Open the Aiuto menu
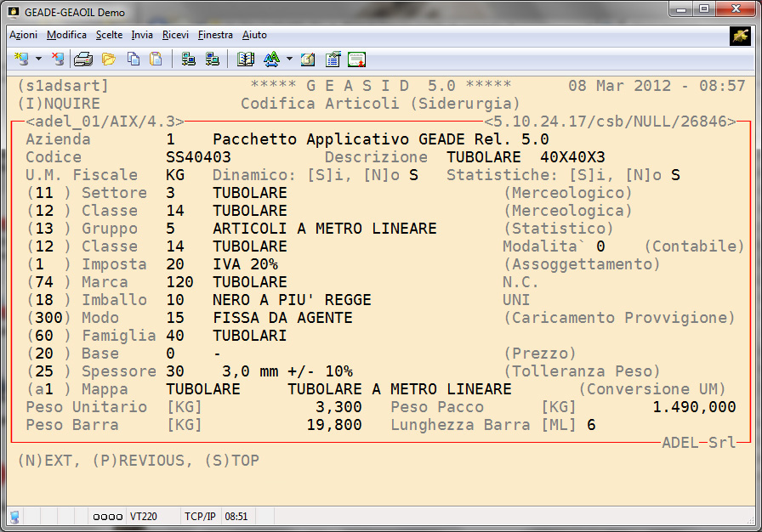Image resolution: width=762 pixels, height=532 pixels. coord(254,35)
